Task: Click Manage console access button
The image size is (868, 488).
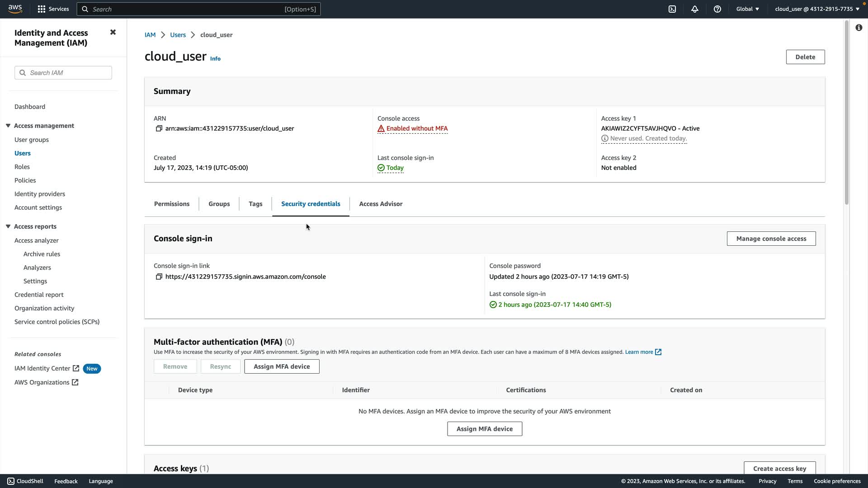Action: [771, 239]
